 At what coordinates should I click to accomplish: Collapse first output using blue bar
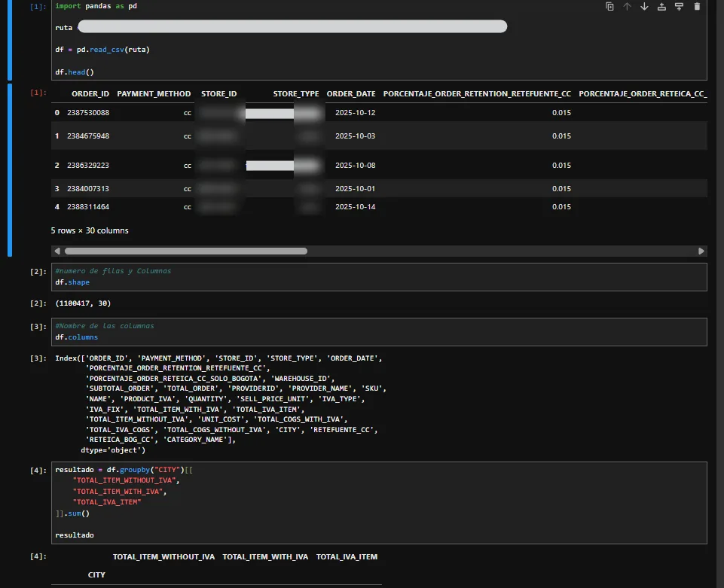coord(10,170)
